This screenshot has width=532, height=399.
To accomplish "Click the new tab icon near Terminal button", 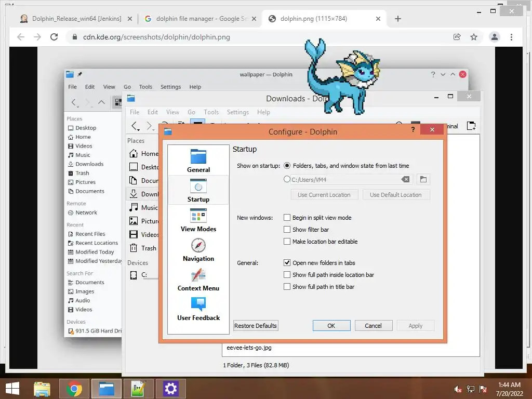I will pyautogui.click(x=471, y=126).
